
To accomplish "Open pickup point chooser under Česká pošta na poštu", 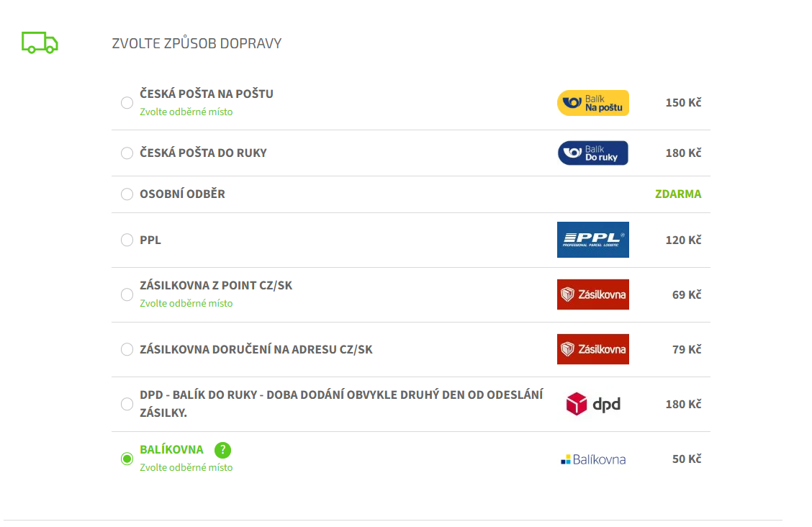I will pyautogui.click(x=186, y=112).
